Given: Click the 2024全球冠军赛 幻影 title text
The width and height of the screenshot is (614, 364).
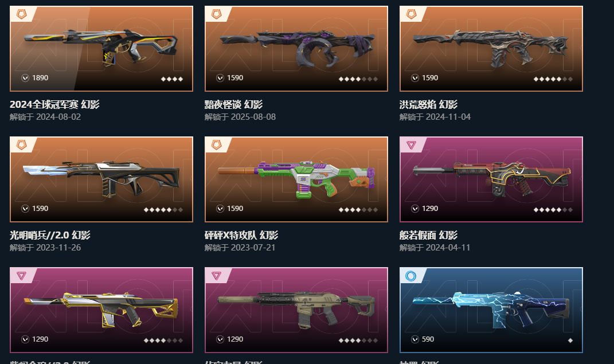Looking at the screenshot, I should point(54,104).
